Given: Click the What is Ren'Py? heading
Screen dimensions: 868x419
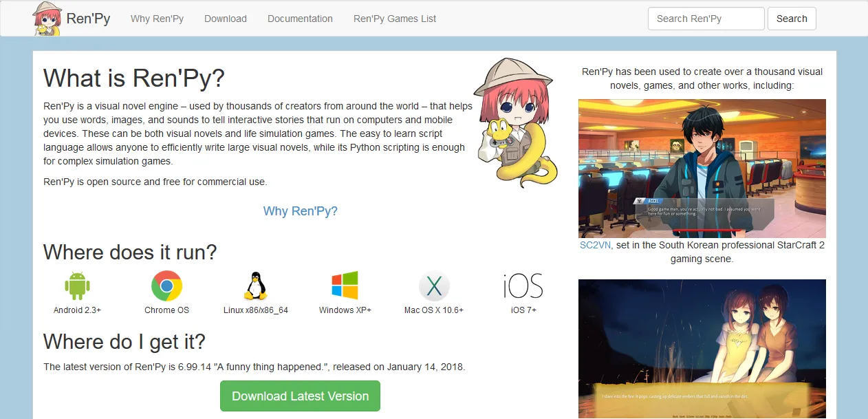Looking at the screenshot, I should 134,78.
